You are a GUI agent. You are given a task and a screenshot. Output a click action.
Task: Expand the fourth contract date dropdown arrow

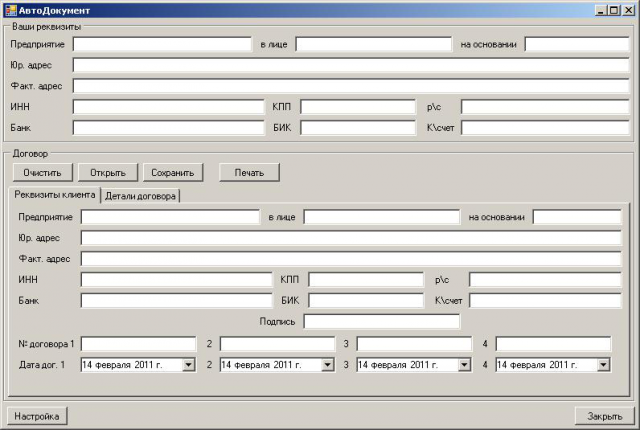coord(603,365)
